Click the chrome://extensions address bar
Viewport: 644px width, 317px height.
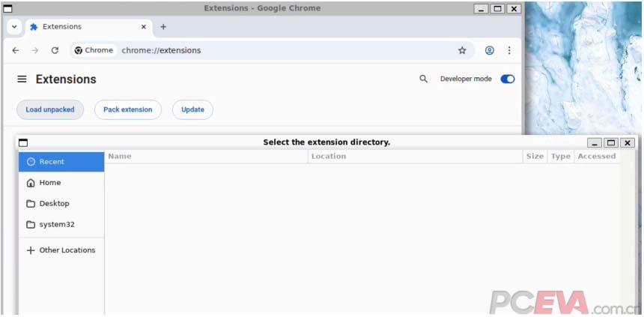pos(285,50)
